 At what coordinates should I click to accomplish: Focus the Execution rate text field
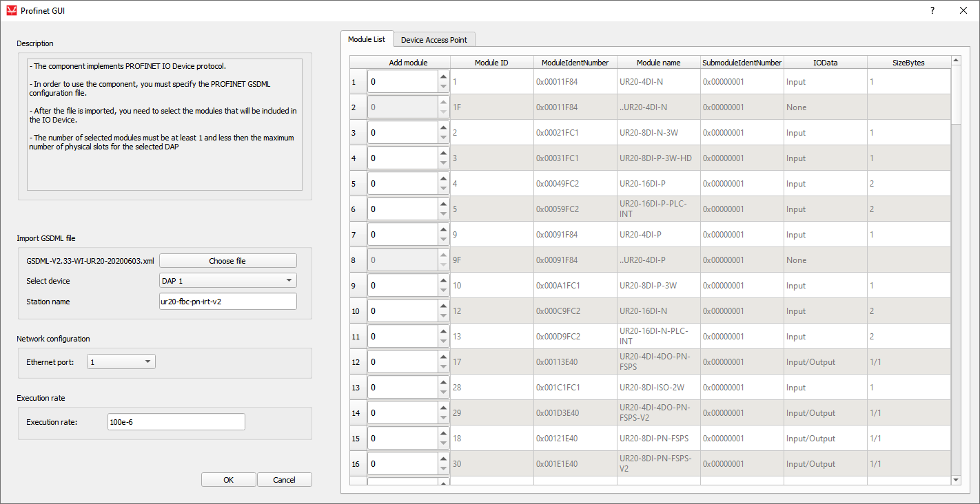(176, 422)
